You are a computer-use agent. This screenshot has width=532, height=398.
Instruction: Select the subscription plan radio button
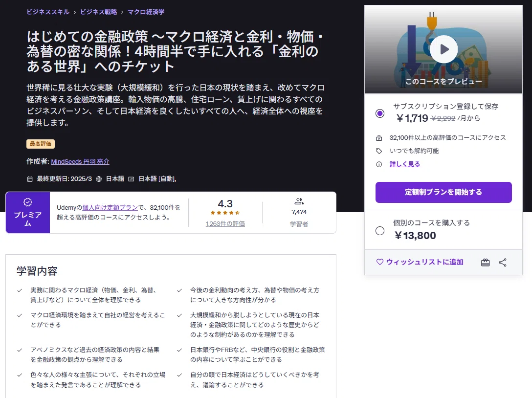380,113
